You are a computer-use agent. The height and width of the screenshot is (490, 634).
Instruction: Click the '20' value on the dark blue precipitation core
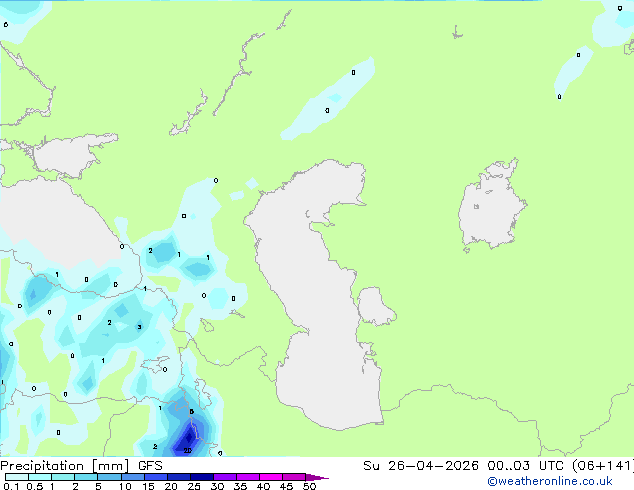click(x=187, y=450)
